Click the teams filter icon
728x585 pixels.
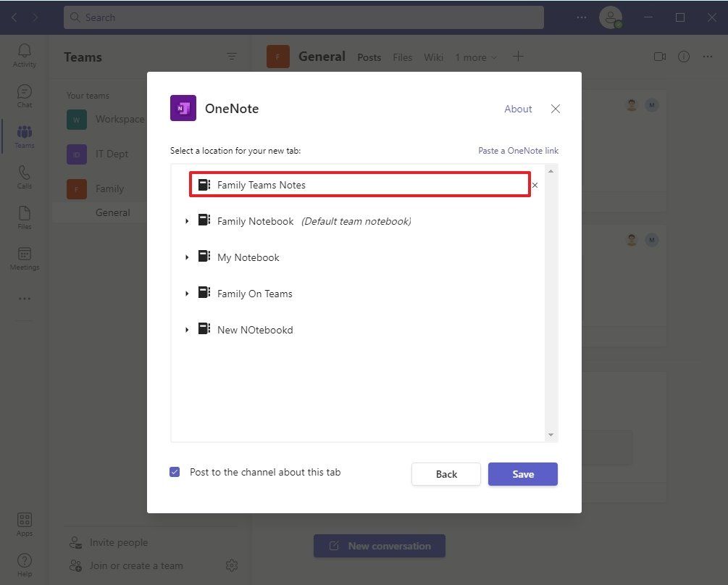(231, 56)
